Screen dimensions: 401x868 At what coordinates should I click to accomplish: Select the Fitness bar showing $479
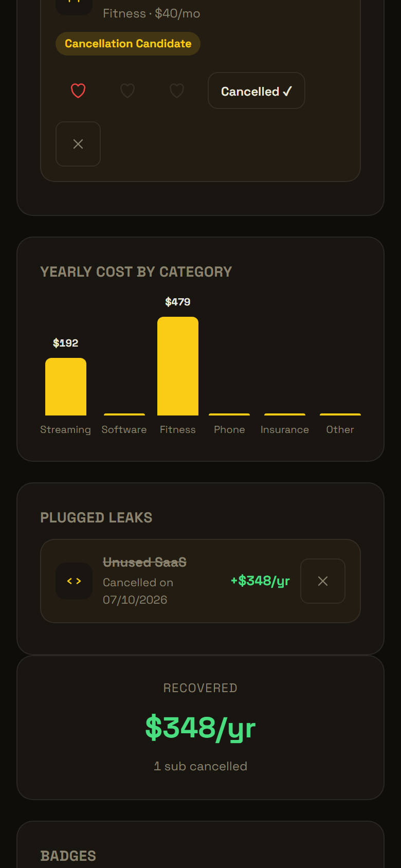pyautogui.click(x=178, y=366)
